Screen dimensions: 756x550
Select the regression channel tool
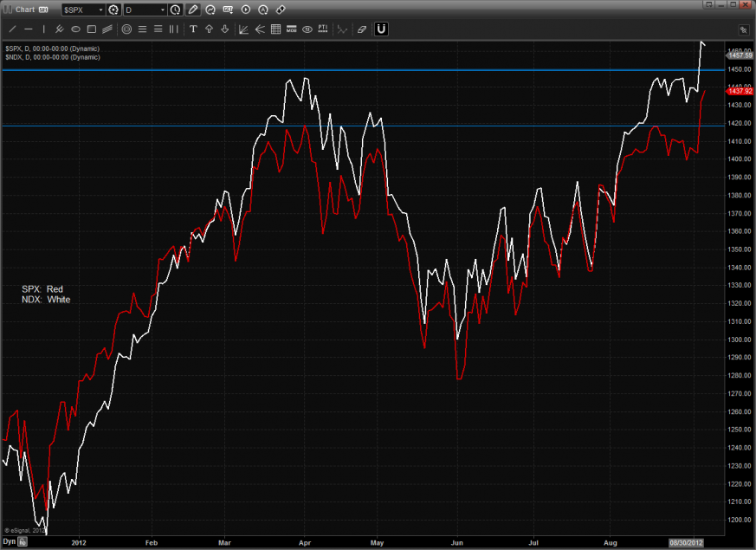[x=107, y=29]
